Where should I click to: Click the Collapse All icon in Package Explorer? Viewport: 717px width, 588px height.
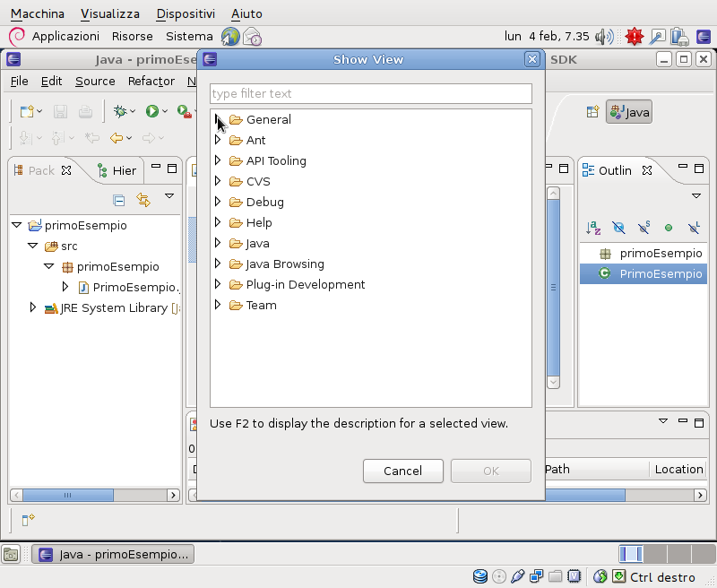119,200
